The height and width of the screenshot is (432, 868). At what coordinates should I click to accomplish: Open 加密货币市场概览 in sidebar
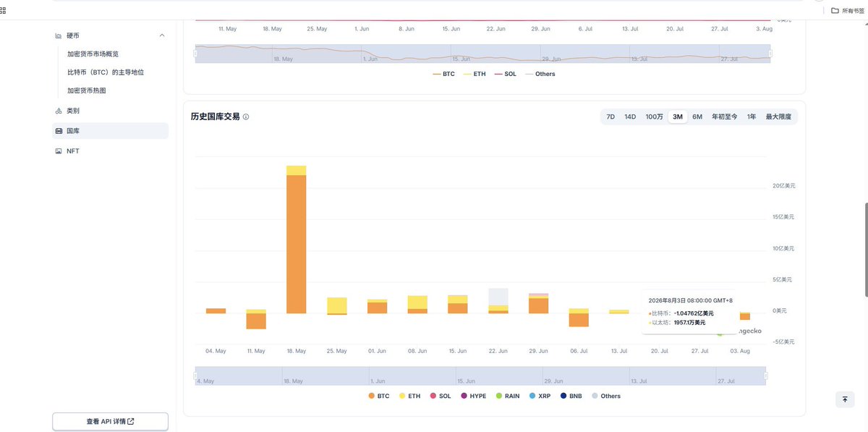[93, 54]
